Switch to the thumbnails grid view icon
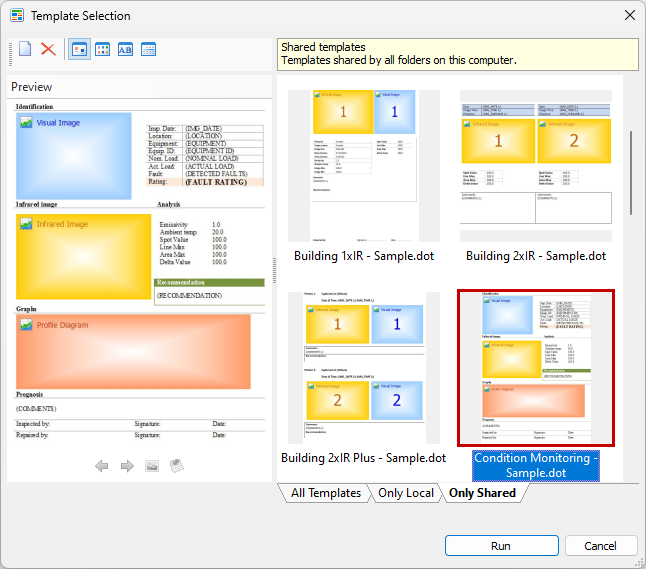The height and width of the screenshot is (569, 646). coord(102,49)
